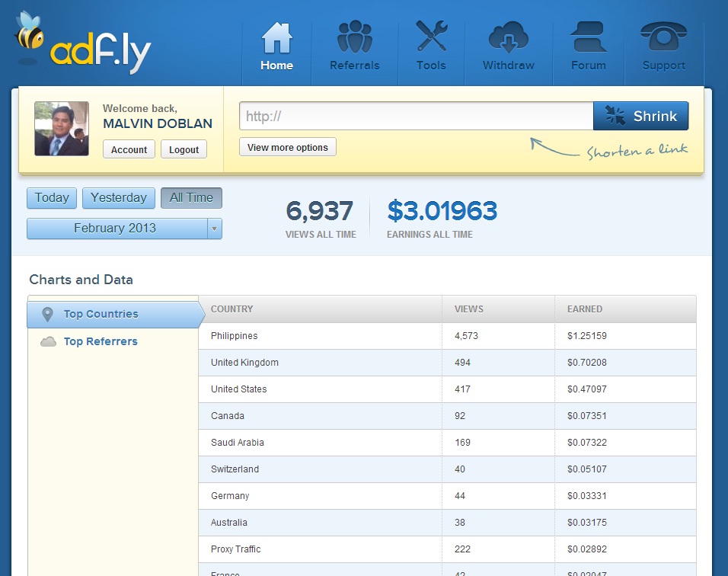The height and width of the screenshot is (576, 728).
Task: Log out of the account
Action: pyautogui.click(x=184, y=149)
